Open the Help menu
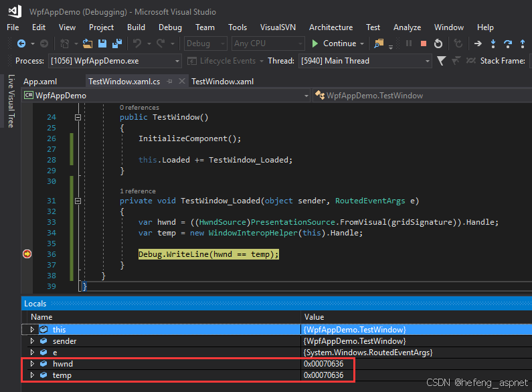Image resolution: width=532 pixels, height=392 pixels. click(x=485, y=27)
